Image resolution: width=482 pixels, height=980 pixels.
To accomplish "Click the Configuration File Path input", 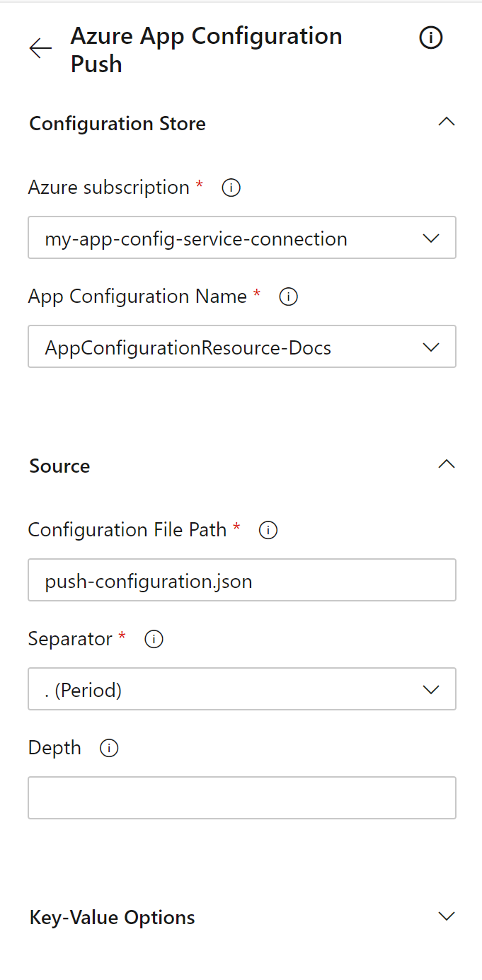I will coord(241,580).
